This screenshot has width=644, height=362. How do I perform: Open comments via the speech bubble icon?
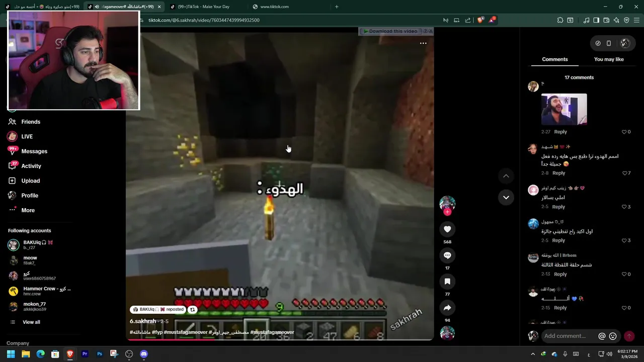coord(447,255)
